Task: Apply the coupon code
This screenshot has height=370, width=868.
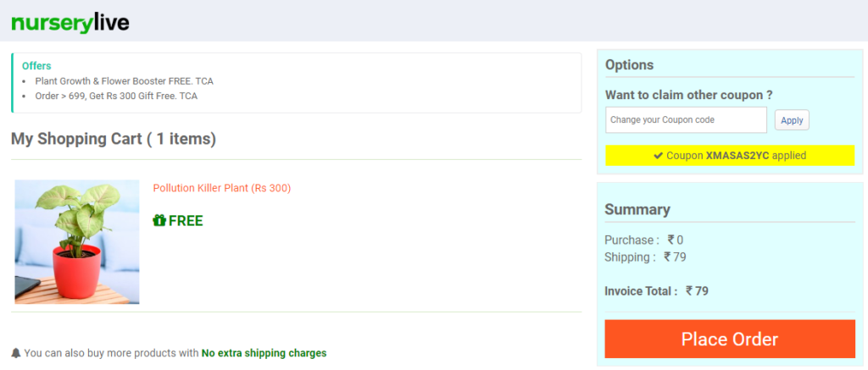Action: pyautogui.click(x=792, y=120)
